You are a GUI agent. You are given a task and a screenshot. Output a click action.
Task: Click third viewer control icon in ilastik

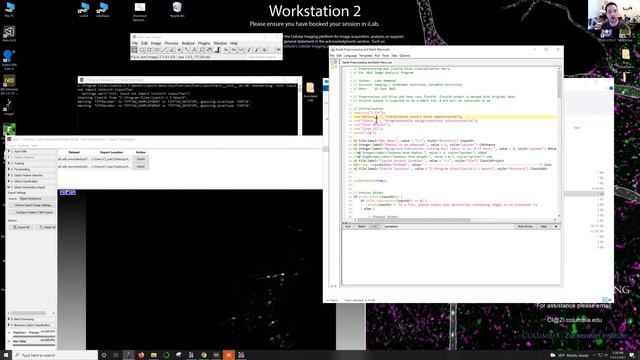(73, 193)
